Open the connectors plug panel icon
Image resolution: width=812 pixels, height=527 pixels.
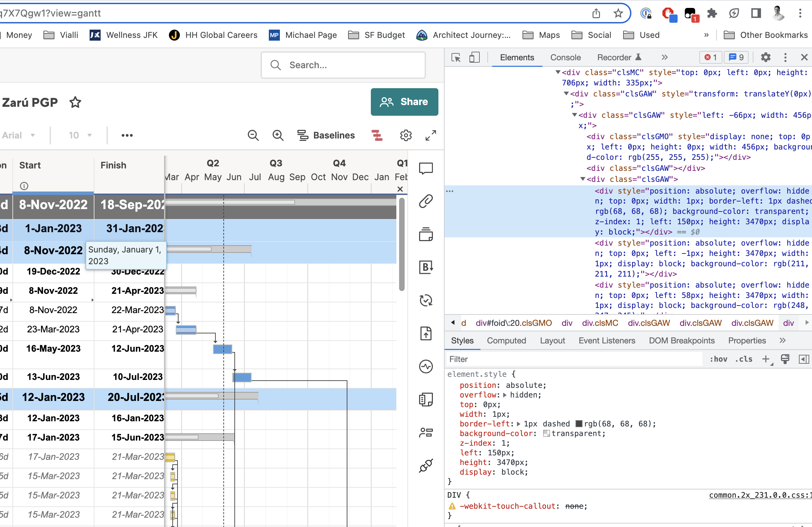426,466
